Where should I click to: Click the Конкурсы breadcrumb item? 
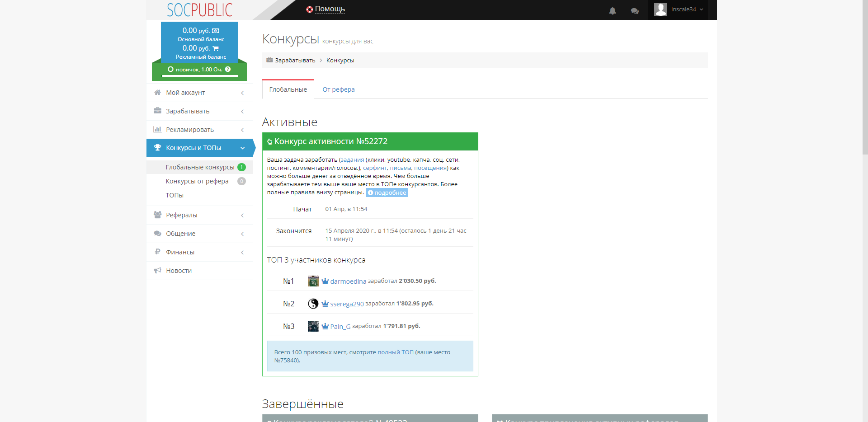[340, 60]
